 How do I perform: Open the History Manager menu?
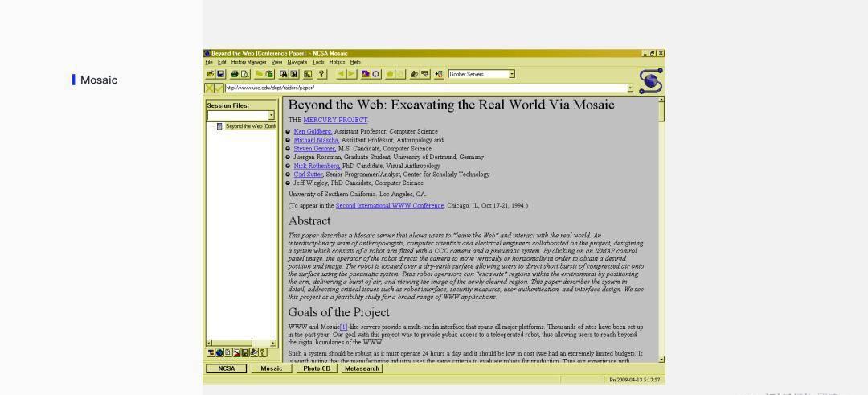point(248,62)
